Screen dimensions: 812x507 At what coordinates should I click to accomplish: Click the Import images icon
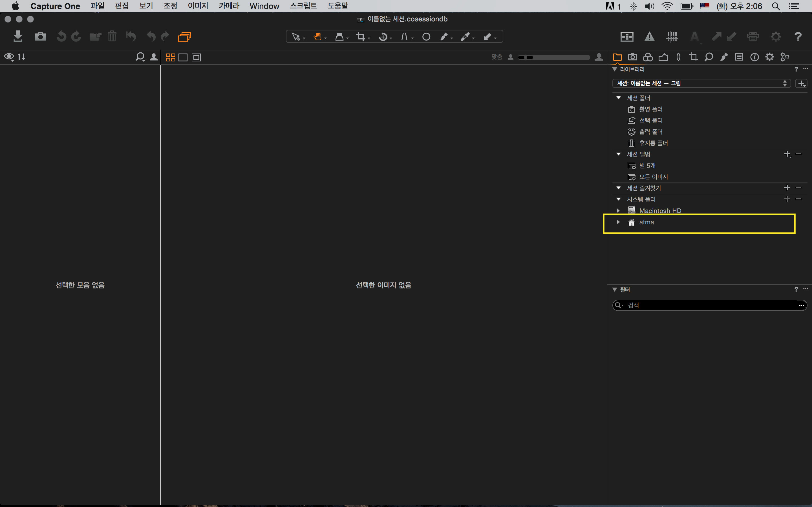pos(18,36)
